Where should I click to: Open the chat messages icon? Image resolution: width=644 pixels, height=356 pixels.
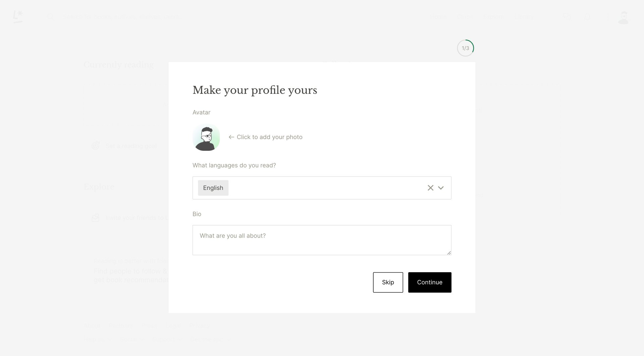pyautogui.click(x=567, y=16)
